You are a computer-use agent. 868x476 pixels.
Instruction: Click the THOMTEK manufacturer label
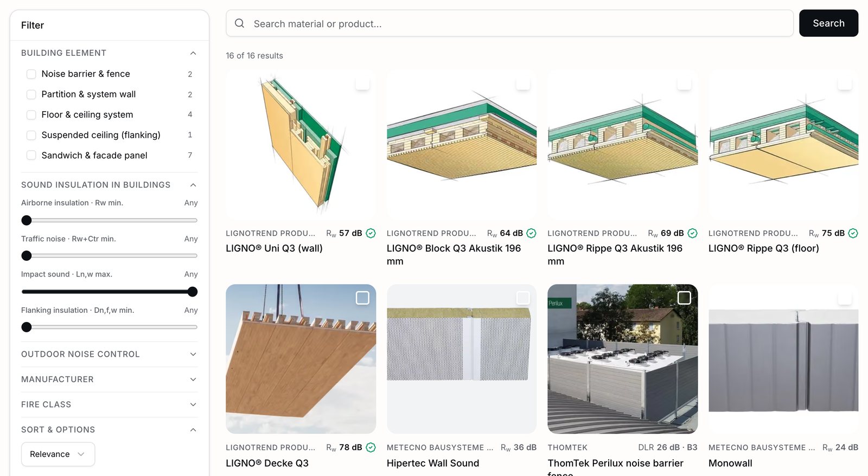[567, 447]
